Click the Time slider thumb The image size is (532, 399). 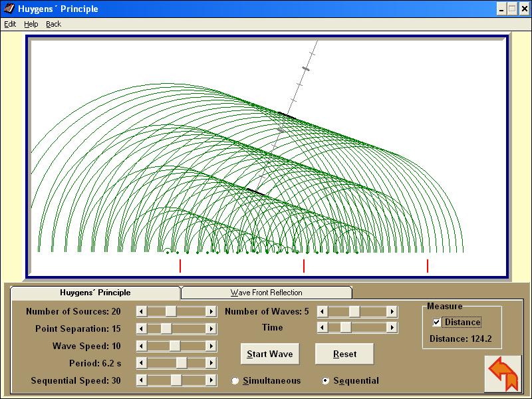coord(346,327)
